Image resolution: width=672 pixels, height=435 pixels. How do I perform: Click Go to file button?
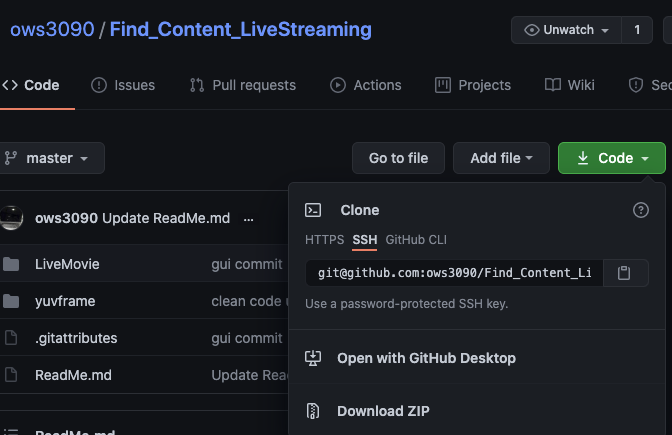(399, 158)
